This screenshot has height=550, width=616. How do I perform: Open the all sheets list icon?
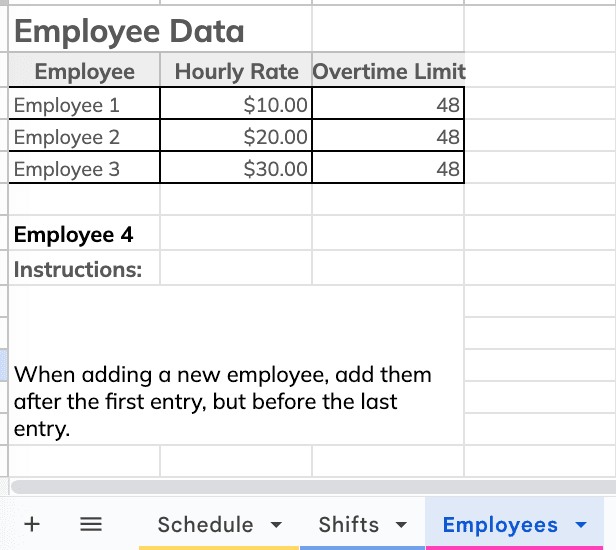91,524
